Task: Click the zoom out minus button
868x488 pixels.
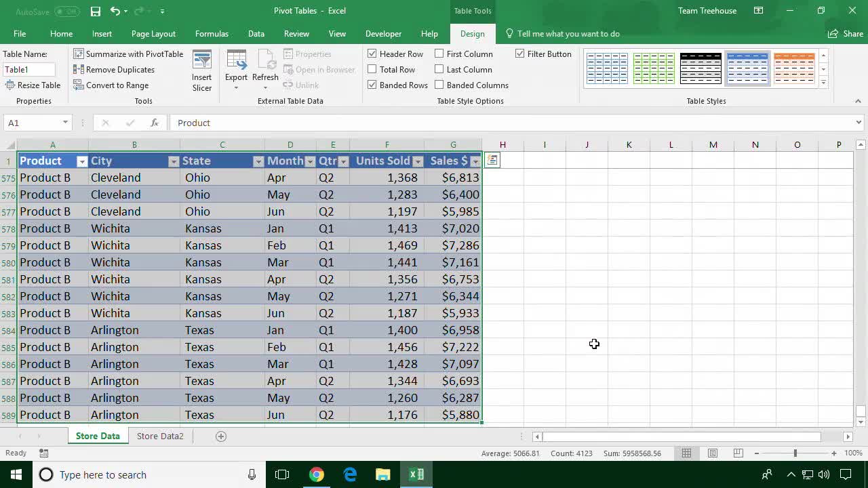Action: tap(757, 453)
